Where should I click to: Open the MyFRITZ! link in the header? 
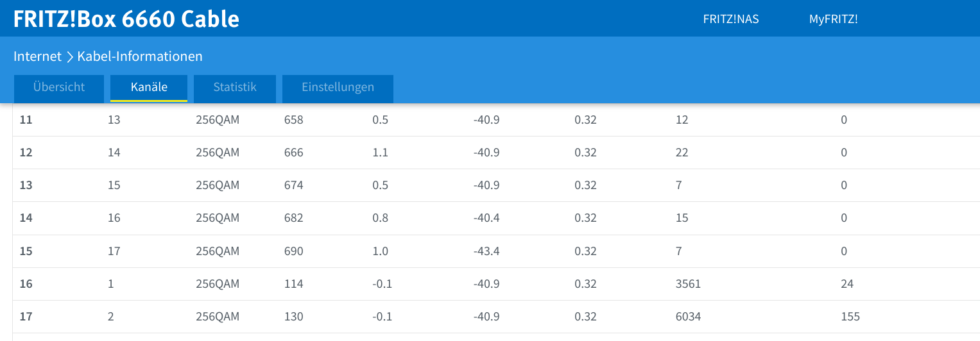point(833,19)
